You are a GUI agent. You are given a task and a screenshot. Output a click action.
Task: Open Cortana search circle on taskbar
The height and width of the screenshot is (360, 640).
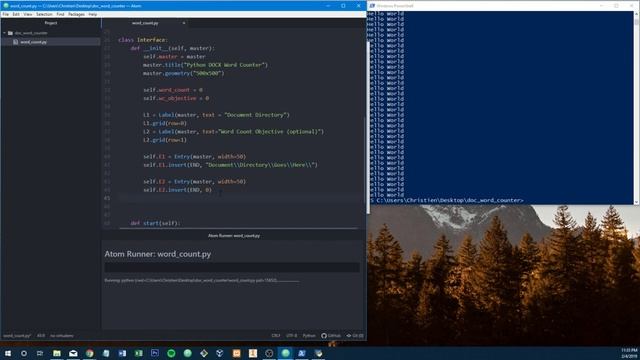(24, 353)
